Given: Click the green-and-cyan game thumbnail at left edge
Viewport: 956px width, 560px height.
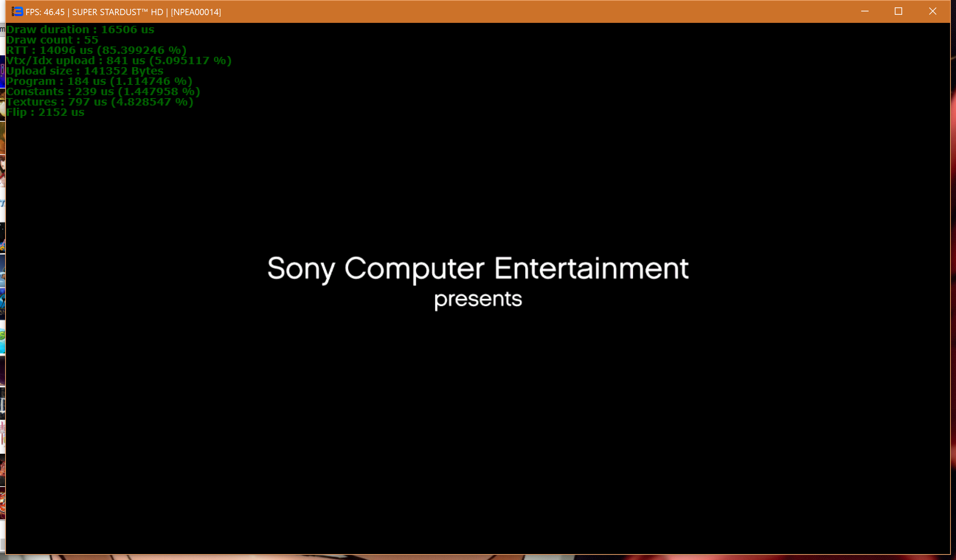Looking at the screenshot, I should pyautogui.click(x=2, y=341).
